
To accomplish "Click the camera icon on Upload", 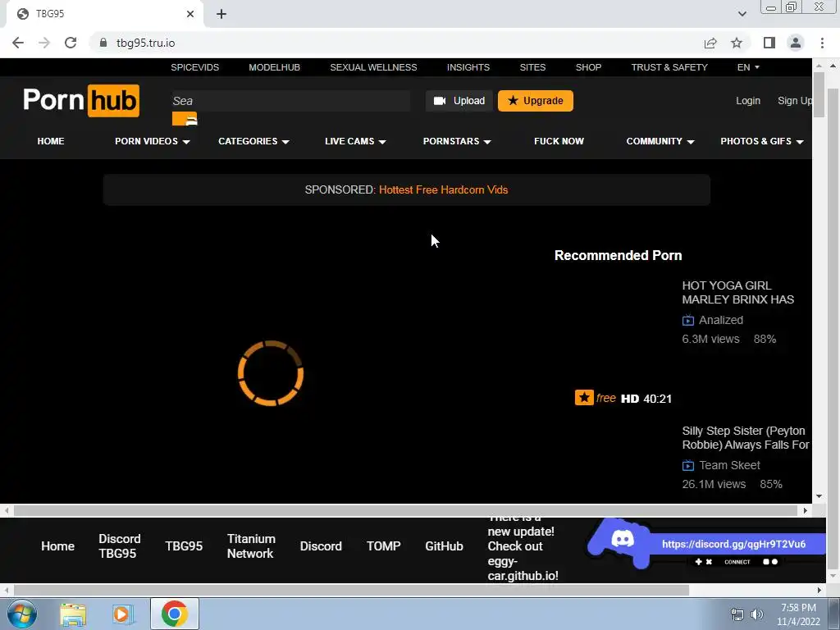I will 440,101.
